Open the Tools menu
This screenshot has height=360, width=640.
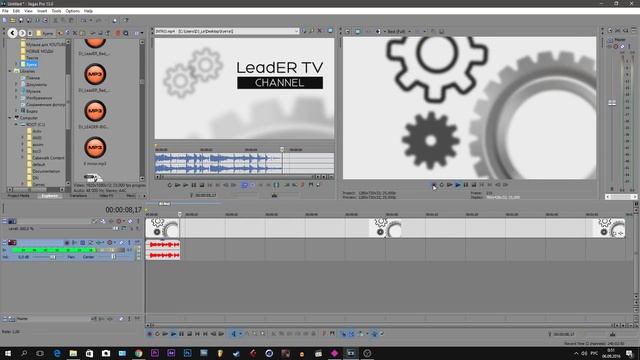[56, 11]
